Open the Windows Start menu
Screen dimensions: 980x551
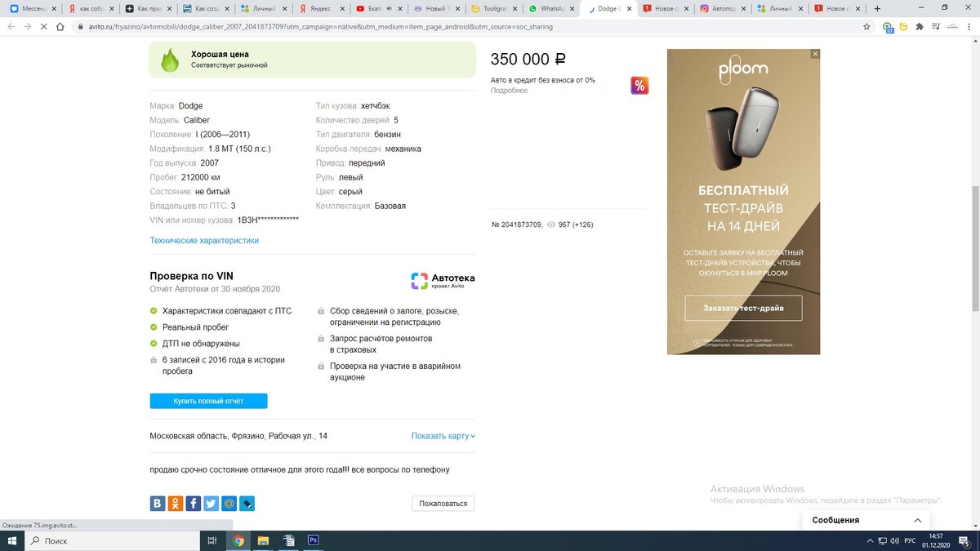point(12,540)
